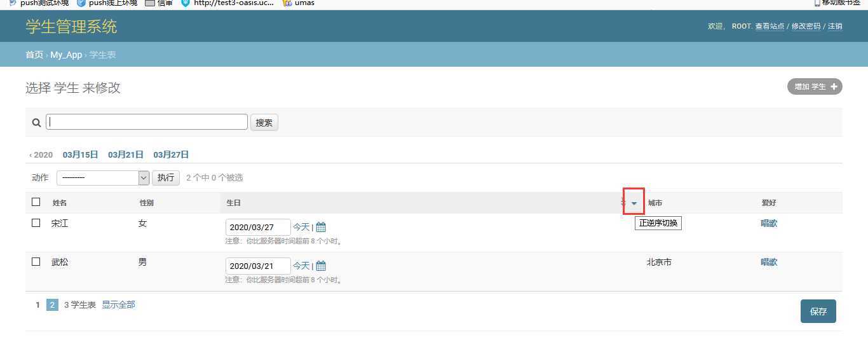The height and width of the screenshot is (363, 868).
Task: Click current page 2 in pagination
Action: coord(52,305)
